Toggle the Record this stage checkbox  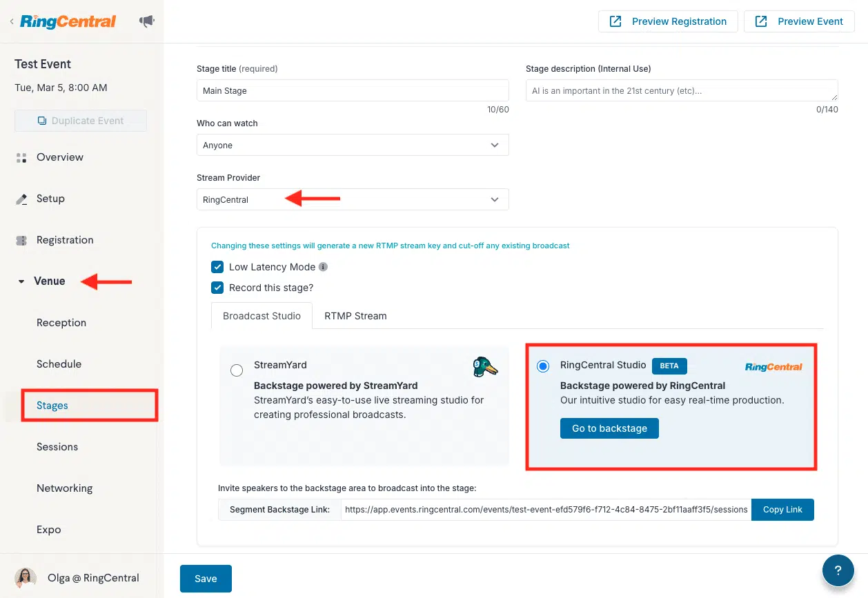click(217, 288)
